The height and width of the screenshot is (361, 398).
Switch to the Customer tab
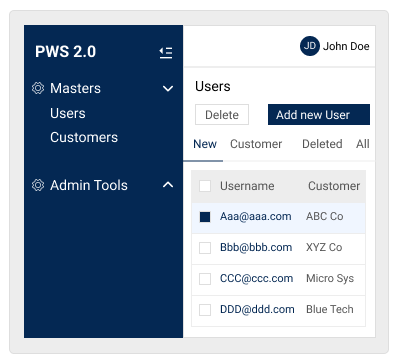(x=256, y=144)
